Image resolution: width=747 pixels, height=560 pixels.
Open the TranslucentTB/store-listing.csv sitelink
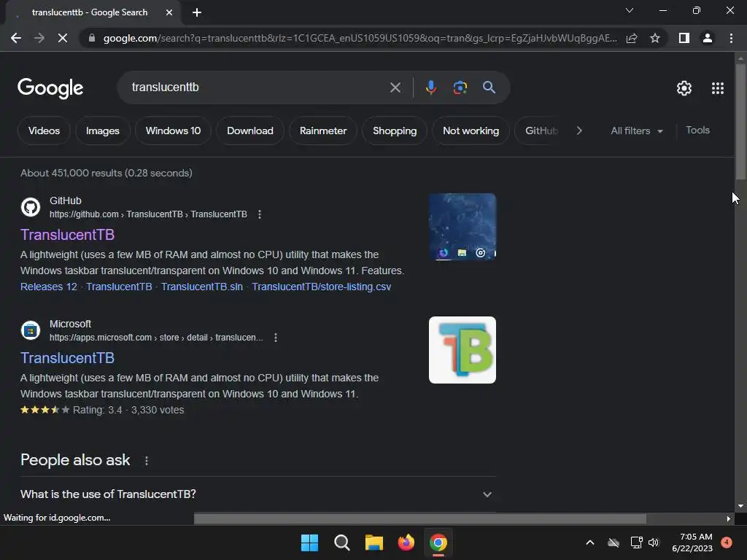click(322, 287)
